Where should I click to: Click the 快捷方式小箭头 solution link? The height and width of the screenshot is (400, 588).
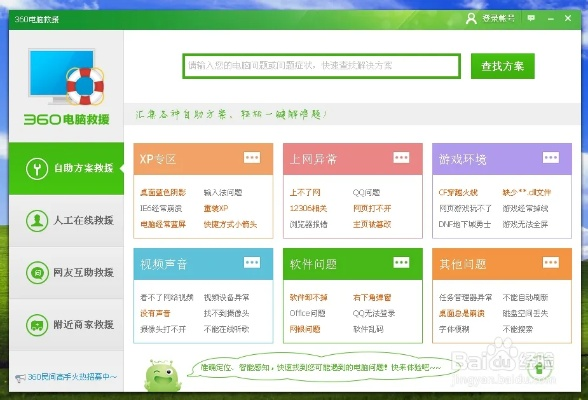point(230,225)
